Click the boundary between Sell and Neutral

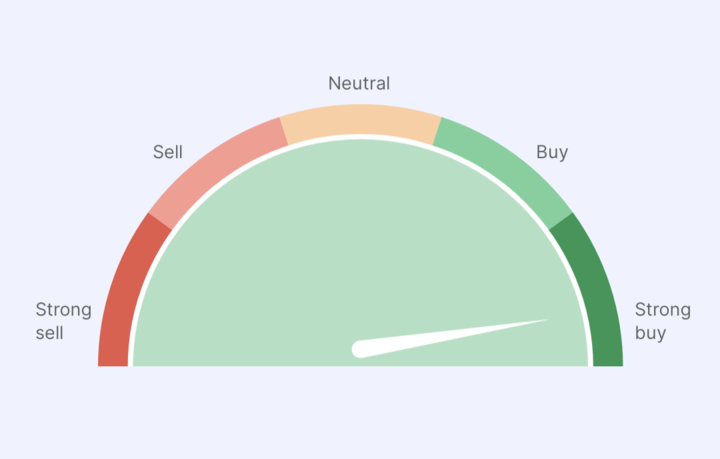coord(284,131)
